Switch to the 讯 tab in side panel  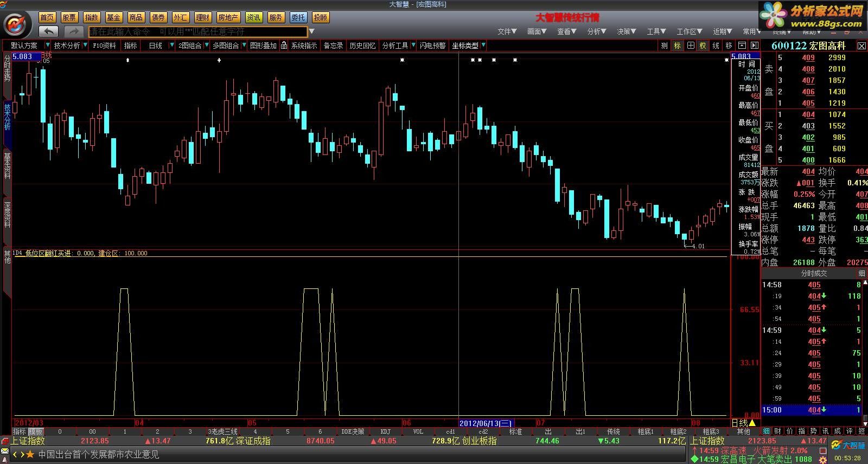826,431
